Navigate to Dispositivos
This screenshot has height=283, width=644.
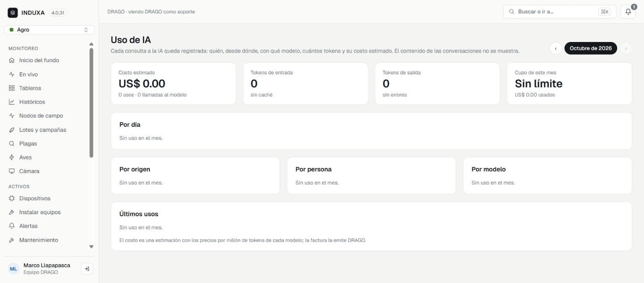pyautogui.click(x=46, y=199)
